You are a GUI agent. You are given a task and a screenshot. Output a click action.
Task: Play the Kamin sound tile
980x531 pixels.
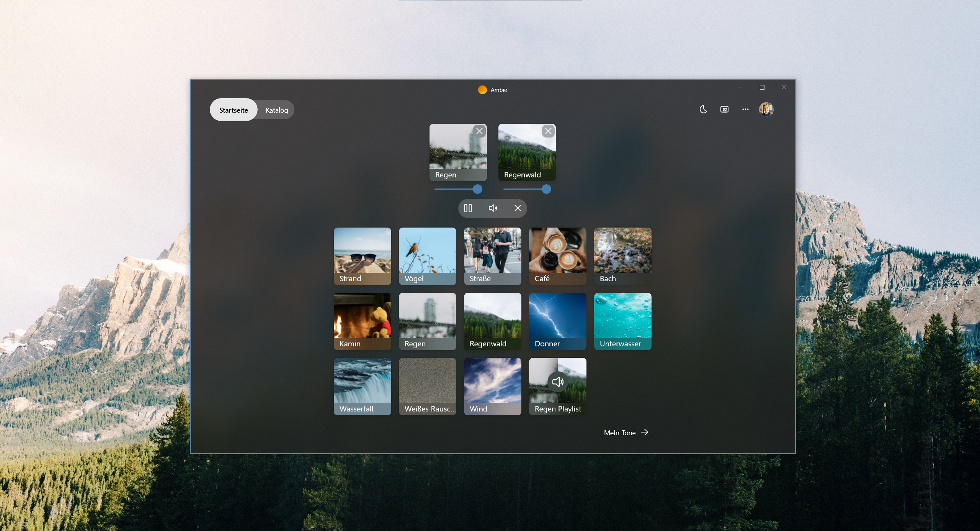(363, 321)
